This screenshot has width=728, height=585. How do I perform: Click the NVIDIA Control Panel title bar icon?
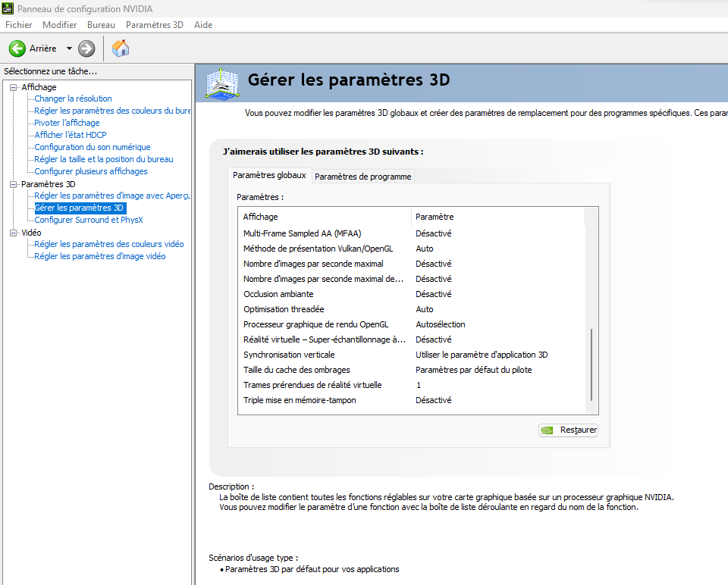pyautogui.click(x=8, y=8)
